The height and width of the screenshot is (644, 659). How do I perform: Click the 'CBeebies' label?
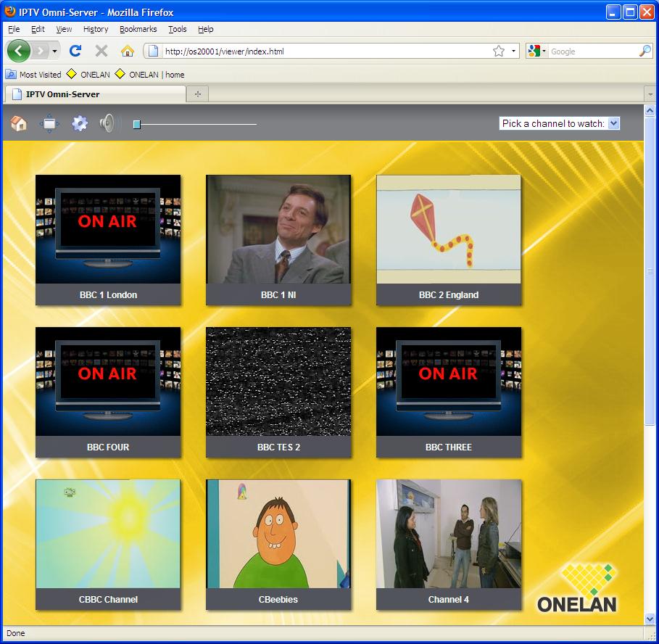click(278, 599)
